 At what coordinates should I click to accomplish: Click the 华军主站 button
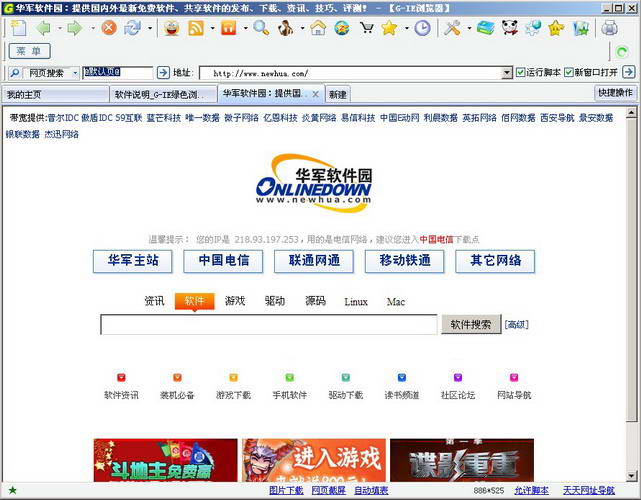(132, 261)
